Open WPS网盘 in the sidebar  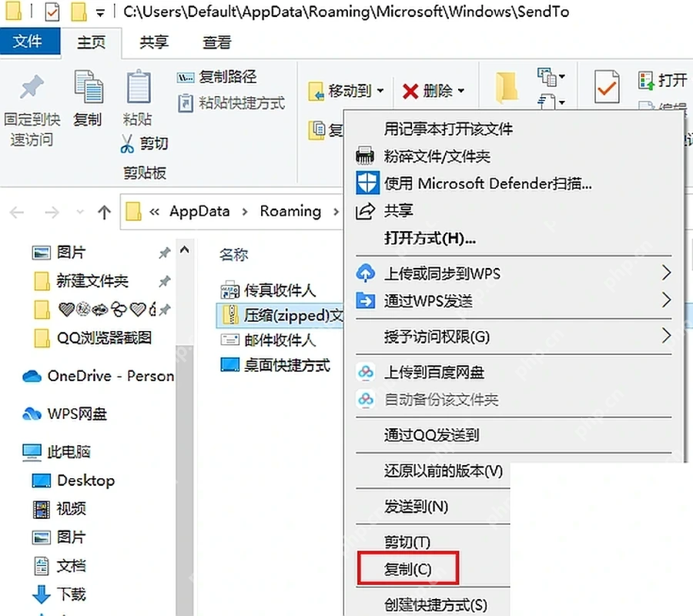(x=65, y=414)
